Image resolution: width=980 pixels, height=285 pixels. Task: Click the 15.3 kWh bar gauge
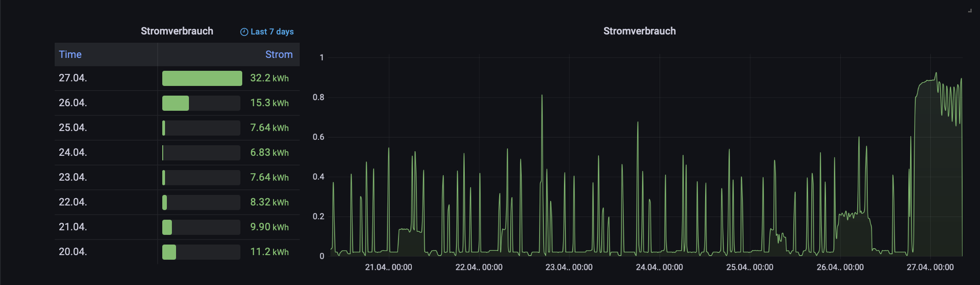pyautogui.click(x=201, y=103)
